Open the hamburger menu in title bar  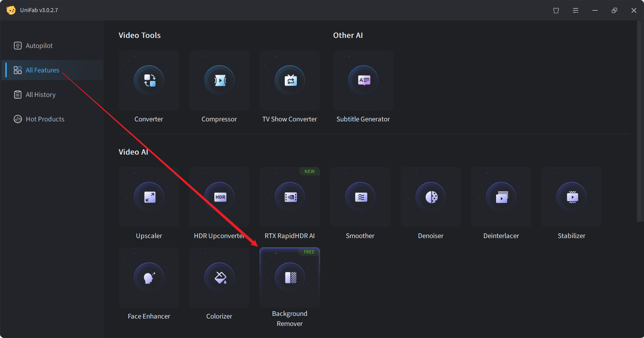[576, 10]
